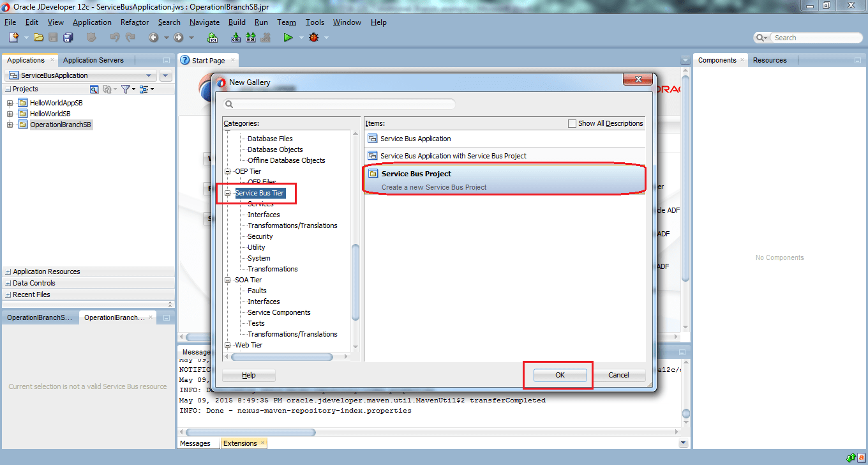Enable Show All Descriptions
868x465 pixels.
point(571,123)
